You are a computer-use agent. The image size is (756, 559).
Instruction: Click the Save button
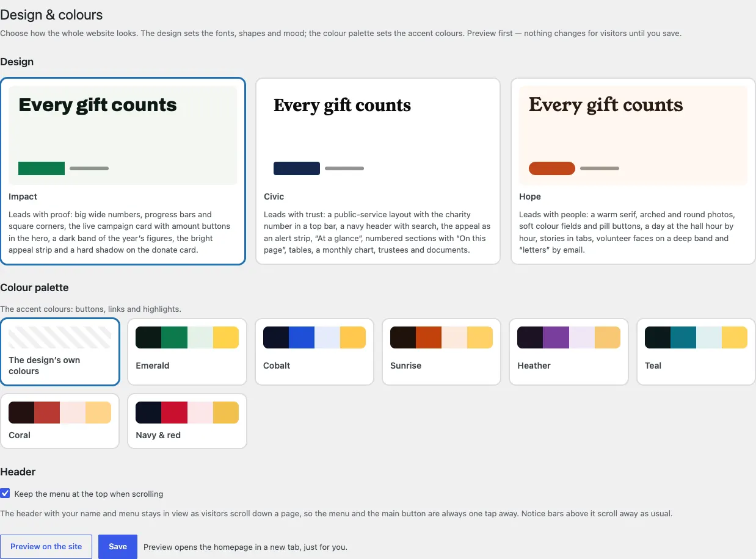pos(118,547)
